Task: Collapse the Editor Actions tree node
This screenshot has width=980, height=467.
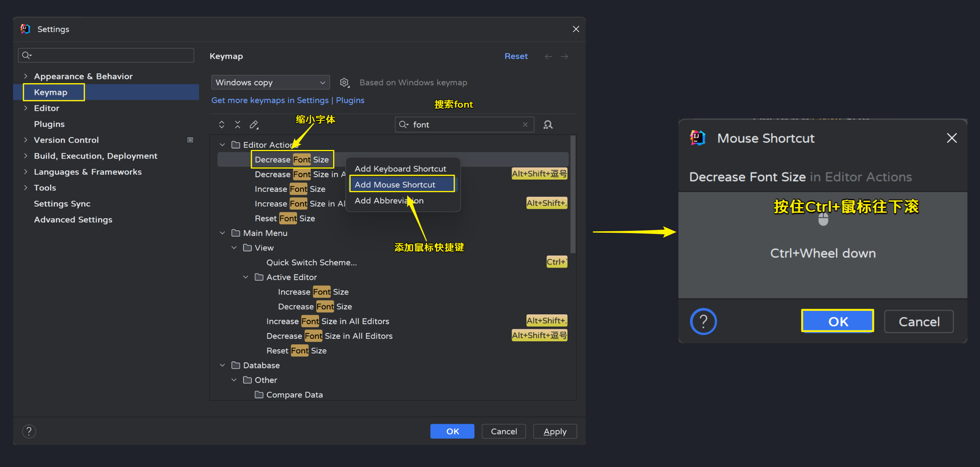Action: [x=222, y=145]
